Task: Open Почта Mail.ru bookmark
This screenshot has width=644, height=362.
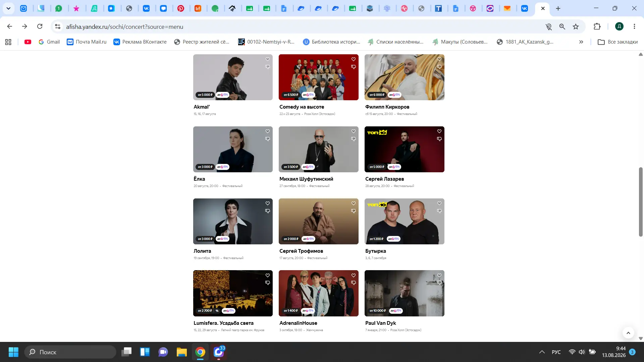Action: 87,42
